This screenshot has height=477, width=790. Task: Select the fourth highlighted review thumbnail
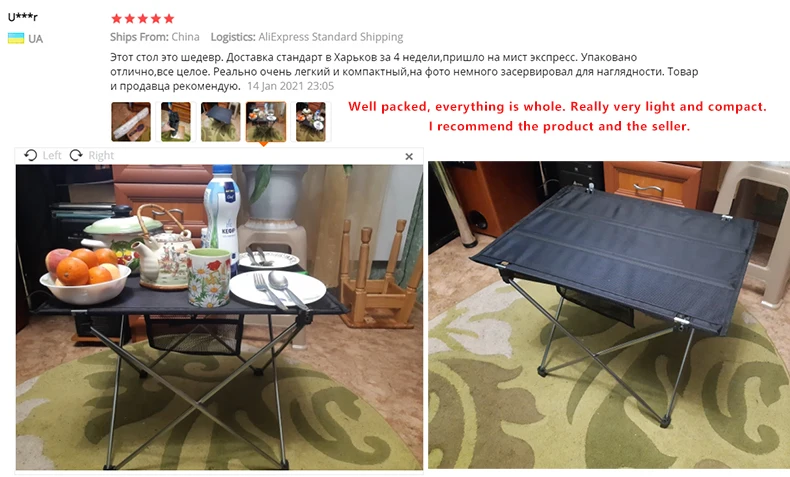pyautogui.click(x=266, y=122)
